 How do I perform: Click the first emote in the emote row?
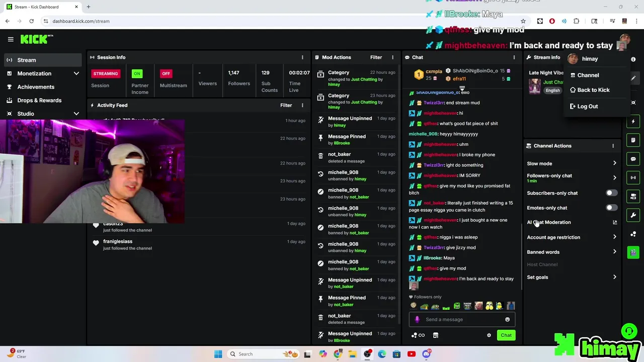[x=414, y=306]
